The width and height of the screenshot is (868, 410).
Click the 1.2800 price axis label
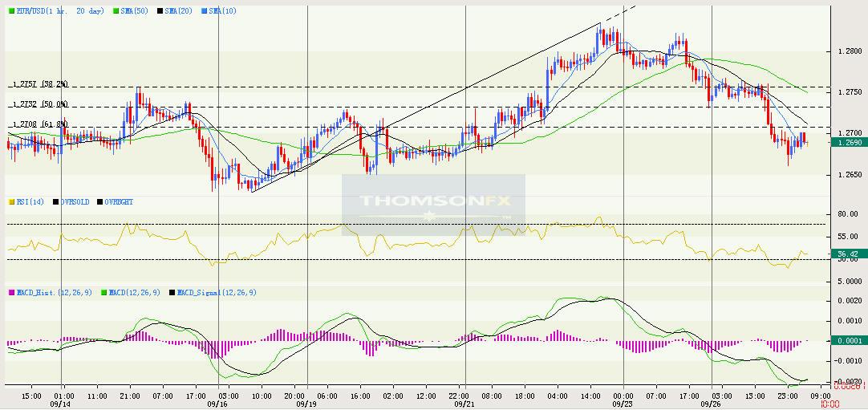click(851, 51)
